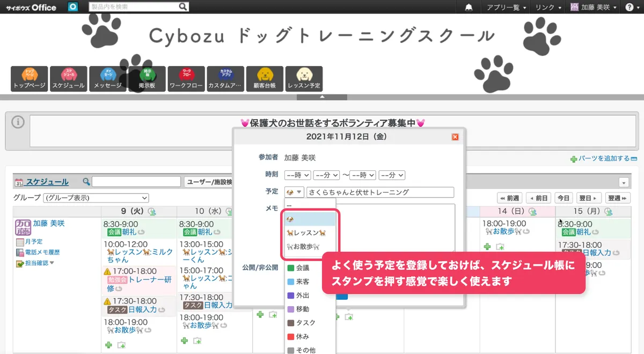Select the お散歩 option in the 予定 list
644x354 pixels.
click(310, 247)
